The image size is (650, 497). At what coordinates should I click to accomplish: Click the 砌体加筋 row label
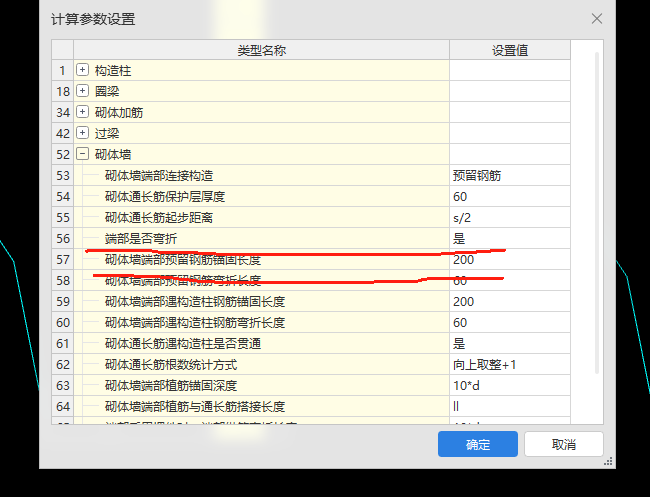tap(119, 112)
